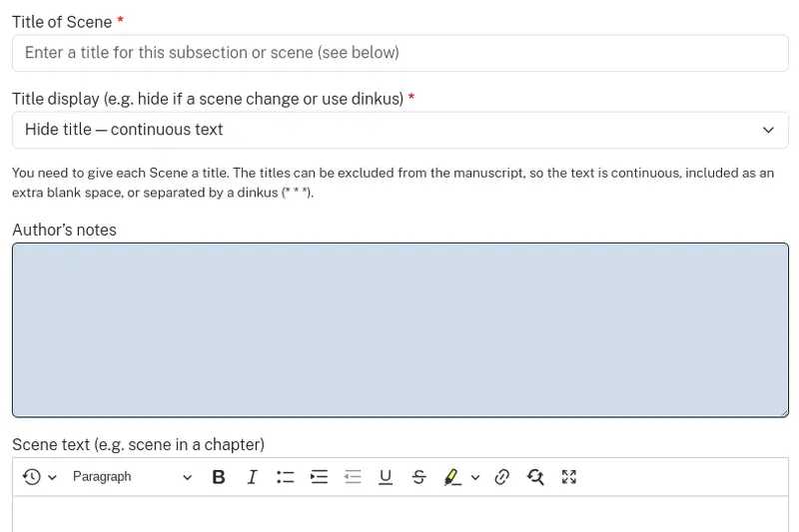This screenshot has height=532, width=799.
Task: Open the Title display dropdown
Action: point(399,130)
